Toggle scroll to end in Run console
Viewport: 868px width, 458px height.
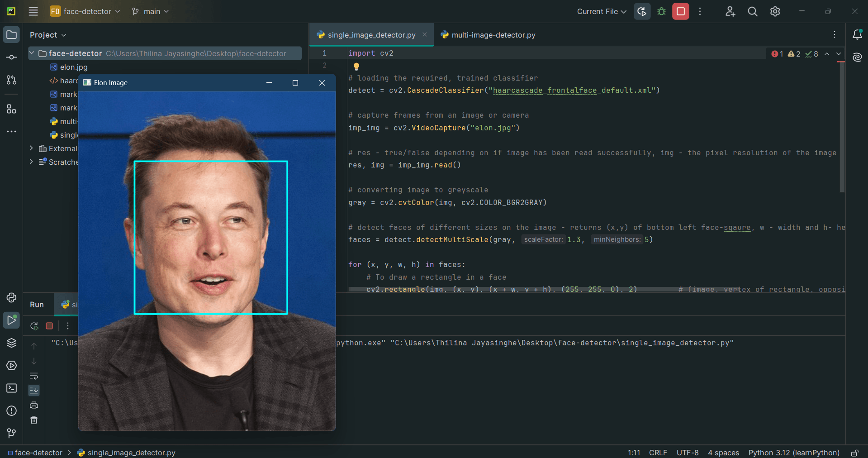click(34, 390)
